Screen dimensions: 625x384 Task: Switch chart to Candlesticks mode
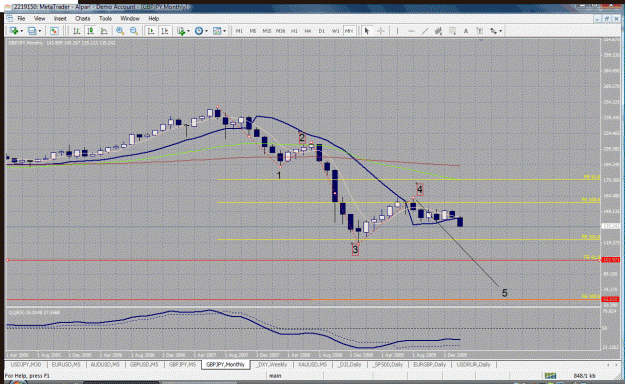pyautogui.click(x=90, y=31)
